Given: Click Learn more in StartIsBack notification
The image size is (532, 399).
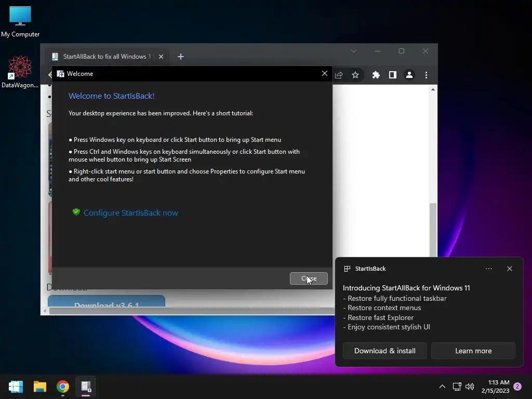Looking at the screenshot, I should 473,351.
